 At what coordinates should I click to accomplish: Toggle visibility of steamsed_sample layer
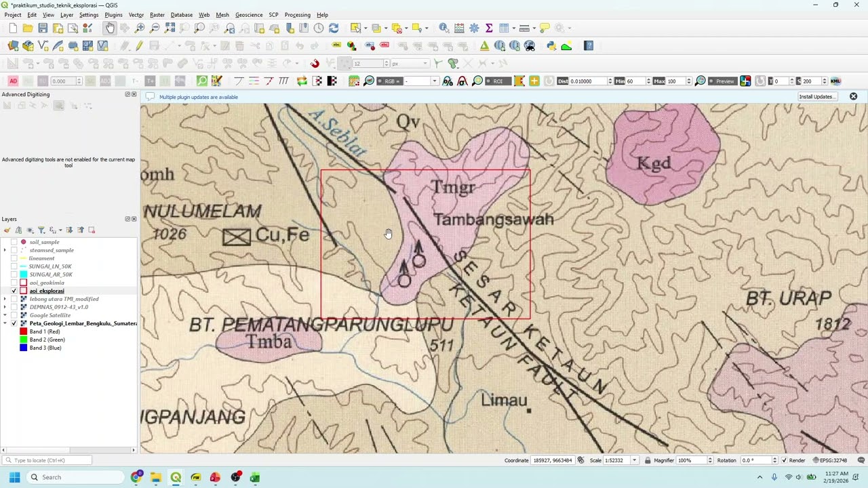pyautogui.click(x=14, y=250)
